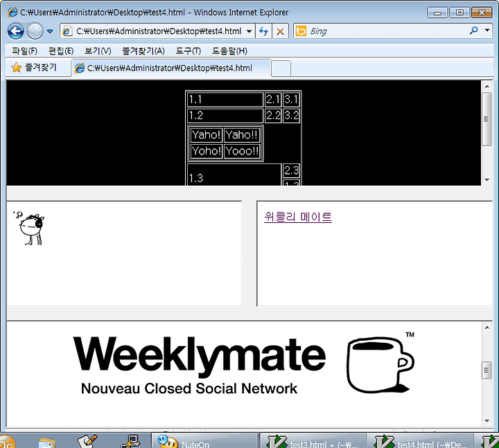Screen dimensions: 499x448
Task: Click the scroll down arrow of top frame
Action: [487, 179]
